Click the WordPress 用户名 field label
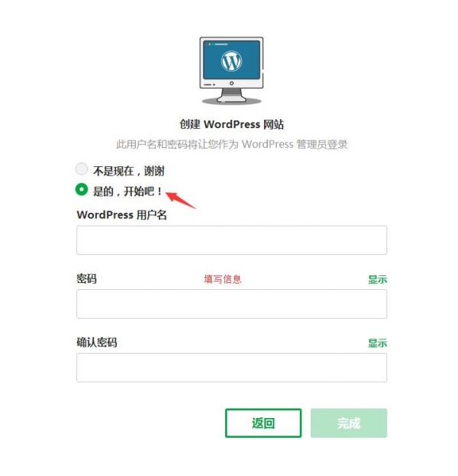 122,215
